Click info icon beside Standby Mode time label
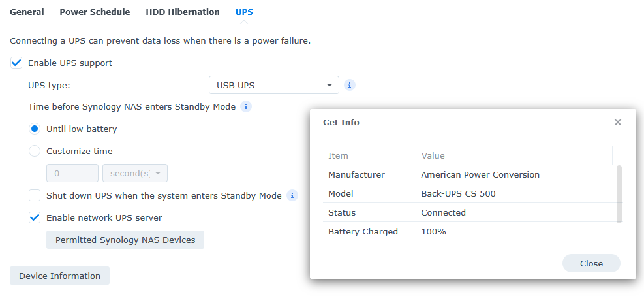644x305 pixels. pyautogui.click(x=246, y=106)
